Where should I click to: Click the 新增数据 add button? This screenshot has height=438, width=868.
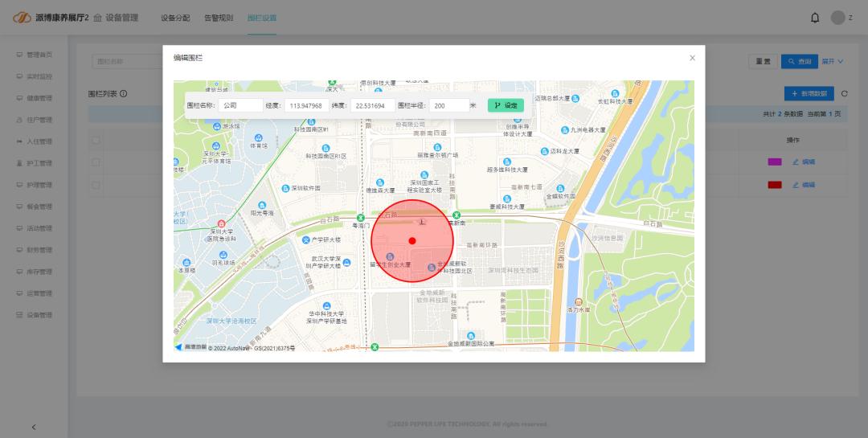809,93
